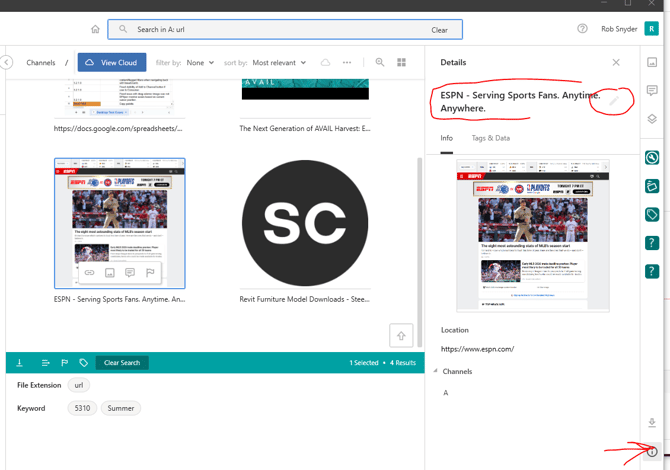
Task: Select the Info tab in Details
Action: 446,138
